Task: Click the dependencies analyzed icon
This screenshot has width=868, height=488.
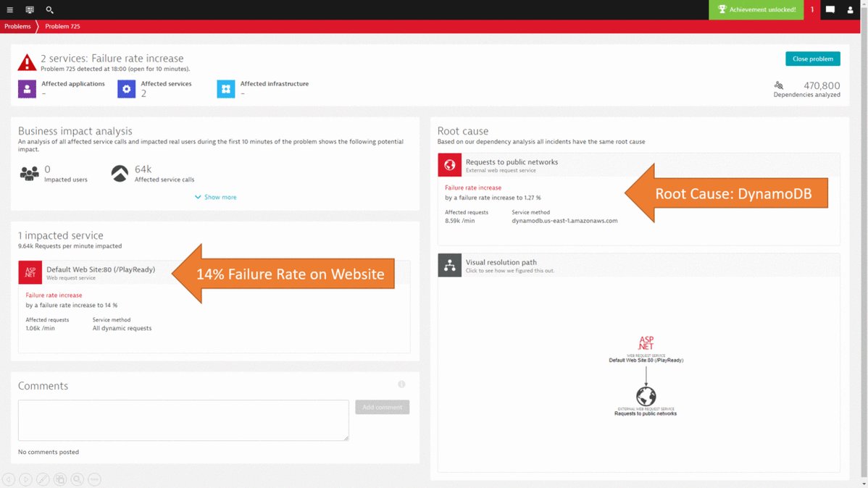Action: (779, 85)
